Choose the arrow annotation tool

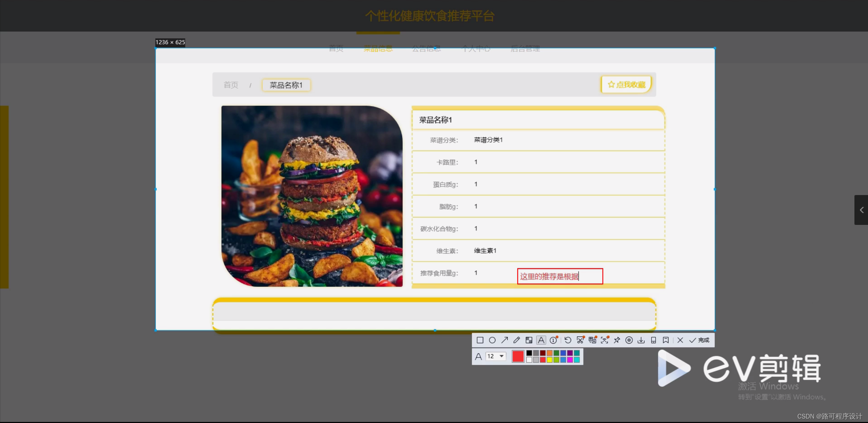tap(505, 340)
